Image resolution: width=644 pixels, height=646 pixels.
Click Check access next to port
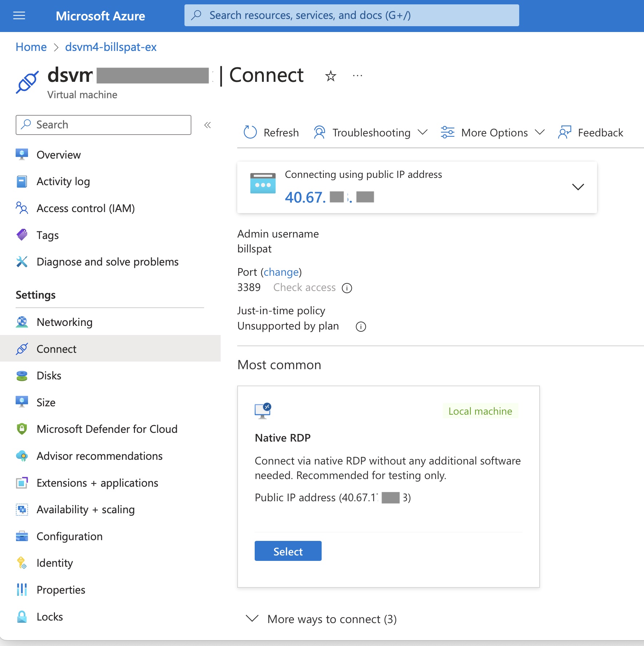(x=305, y=287)
